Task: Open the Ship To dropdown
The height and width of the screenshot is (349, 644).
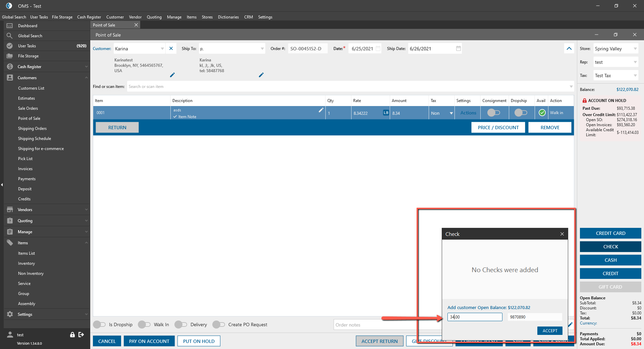Action: 262,49
